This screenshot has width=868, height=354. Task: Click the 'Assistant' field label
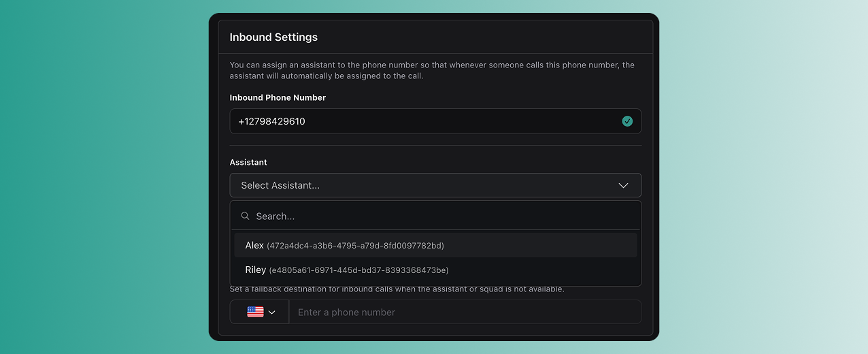click(248, 162)
